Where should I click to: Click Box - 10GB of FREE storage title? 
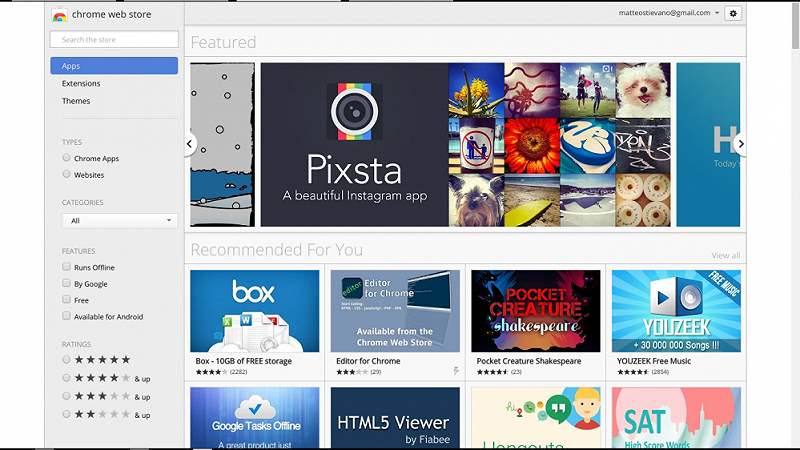(243, 361)
